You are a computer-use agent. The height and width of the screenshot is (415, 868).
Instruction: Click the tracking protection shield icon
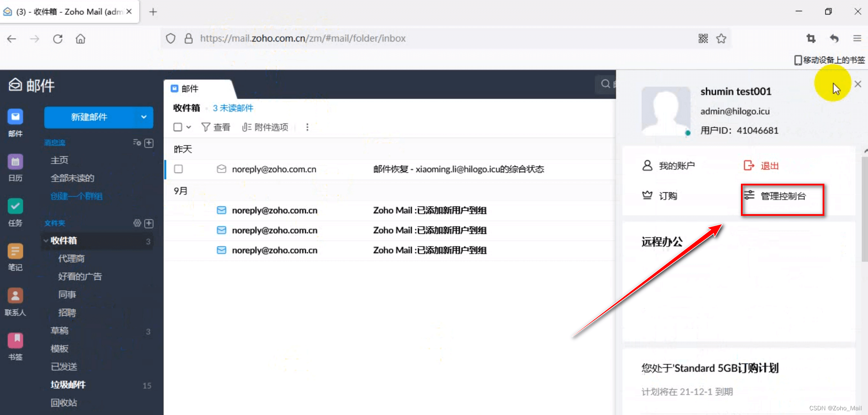171,39
